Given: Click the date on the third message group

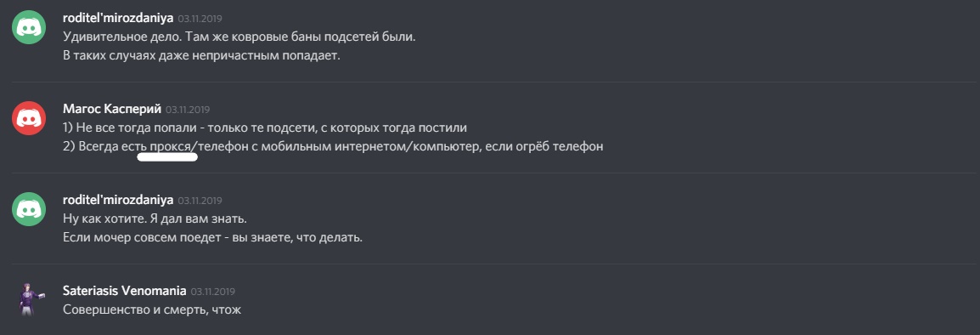Looking at the screenshot, I should 200,201.
